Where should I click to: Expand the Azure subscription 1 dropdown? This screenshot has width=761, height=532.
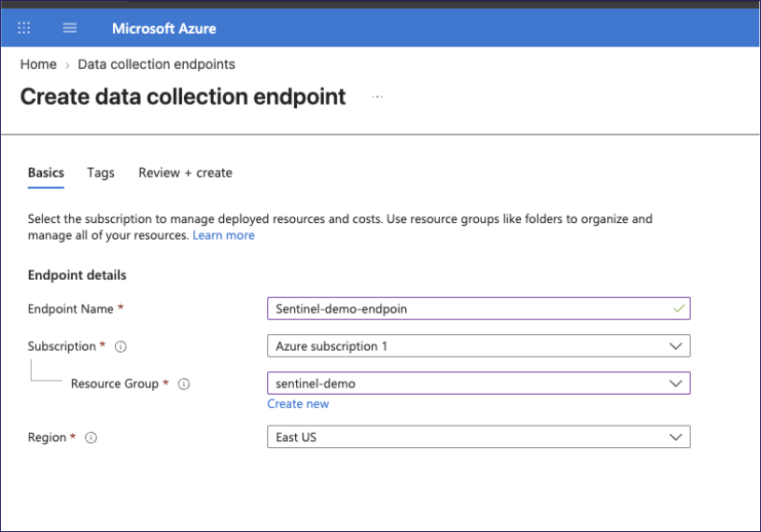pyautogui.click(x=478, y=345)
